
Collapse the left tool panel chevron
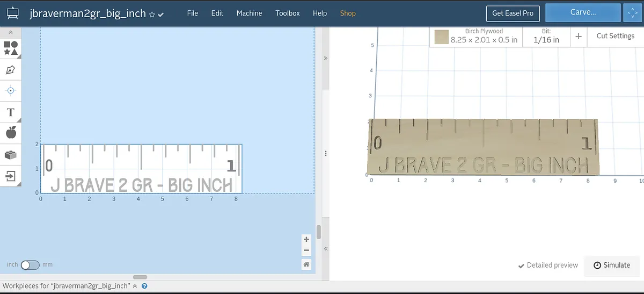pyautogui.click(x=11, y=33)
